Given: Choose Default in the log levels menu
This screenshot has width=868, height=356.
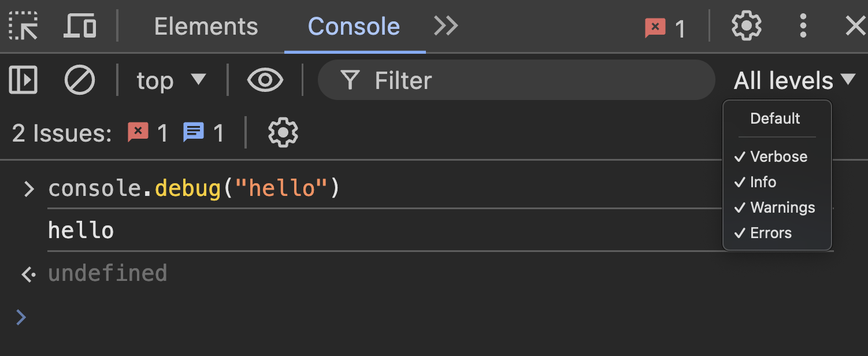Looking at the screenshot, I should point(775,118).
